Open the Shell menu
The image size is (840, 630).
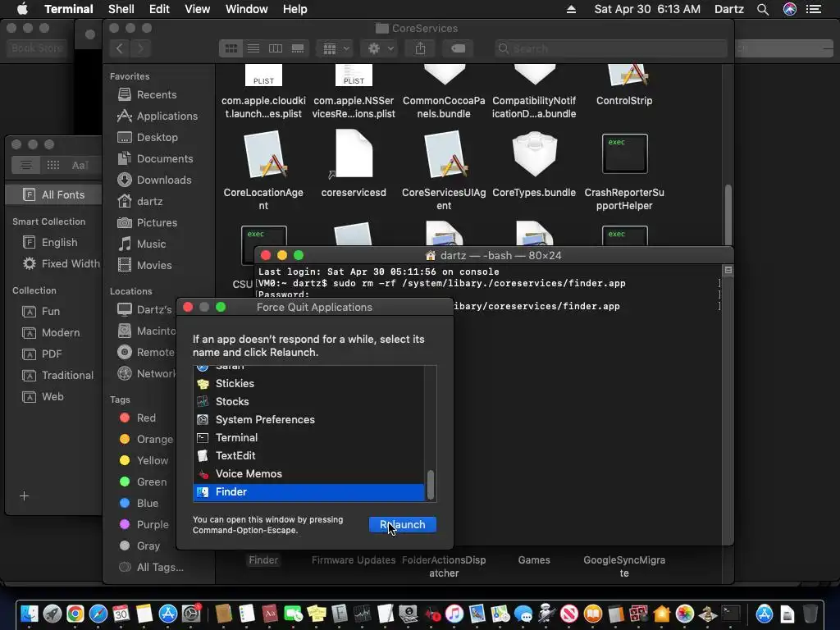[x=121, y=9]
